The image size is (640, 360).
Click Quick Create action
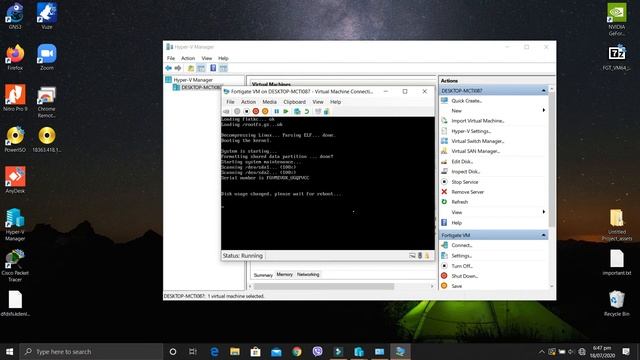(467, 101)
